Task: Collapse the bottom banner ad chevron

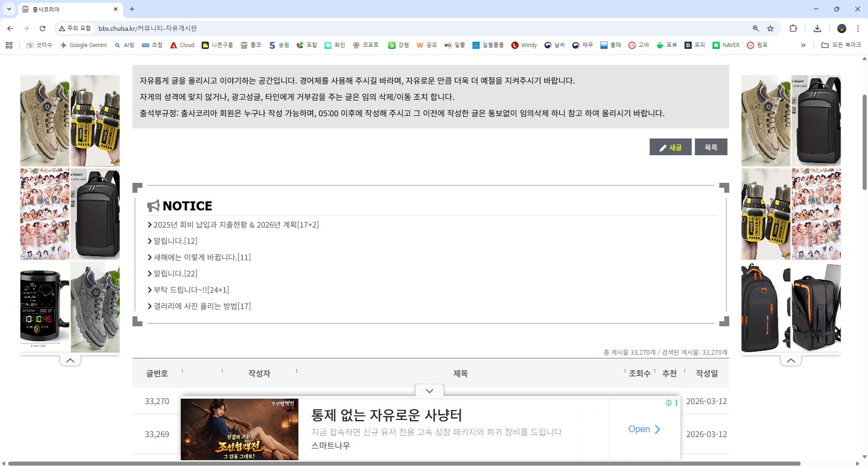Action: point(429,391)
